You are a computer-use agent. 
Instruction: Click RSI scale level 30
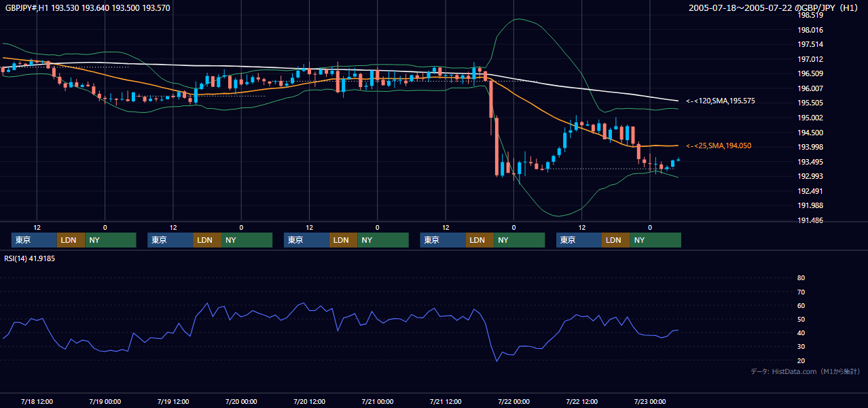point(801,347)
